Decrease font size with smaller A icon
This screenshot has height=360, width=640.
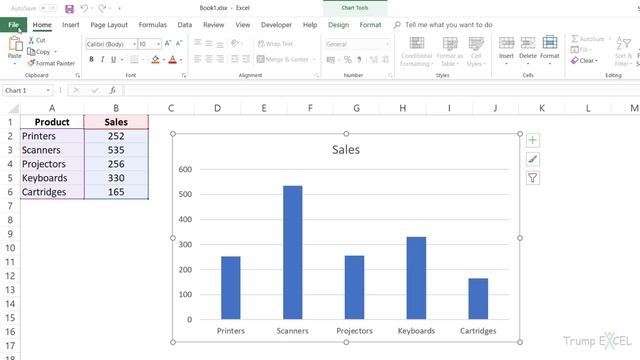[x=179, y=43]
